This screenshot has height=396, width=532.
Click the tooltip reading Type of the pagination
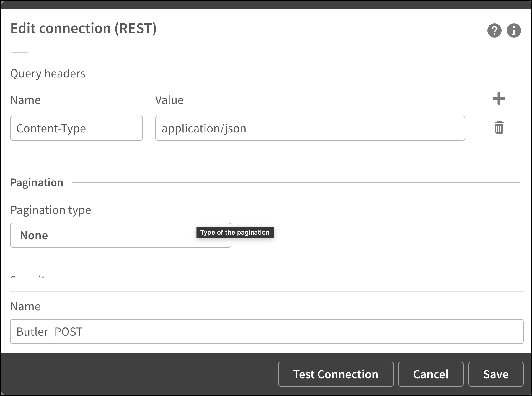pyautogui.click(x=235, y=232)
